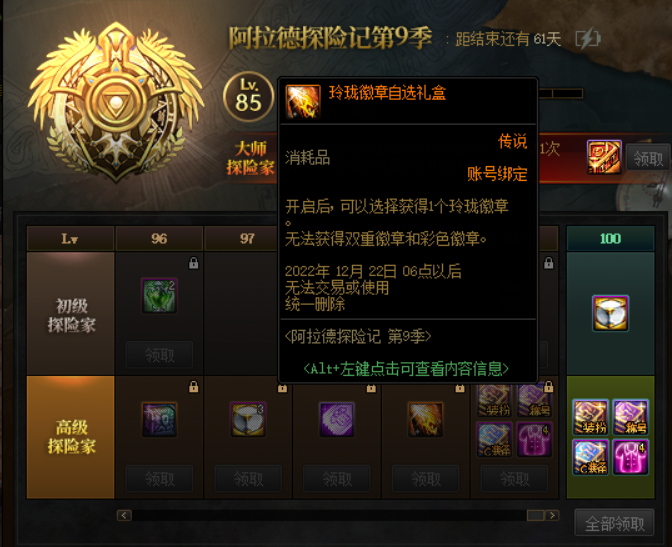Click left arrow of reward scrollbar
The width and height of the screenshot is (672, 547).
tap(124, 515)
